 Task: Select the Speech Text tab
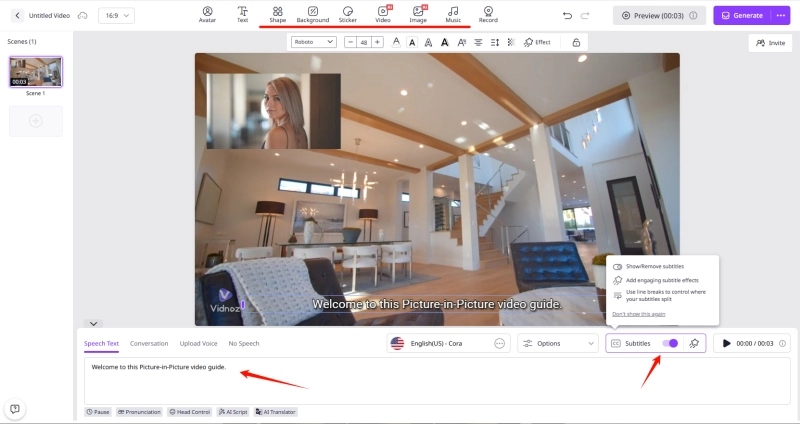[101, 343]
